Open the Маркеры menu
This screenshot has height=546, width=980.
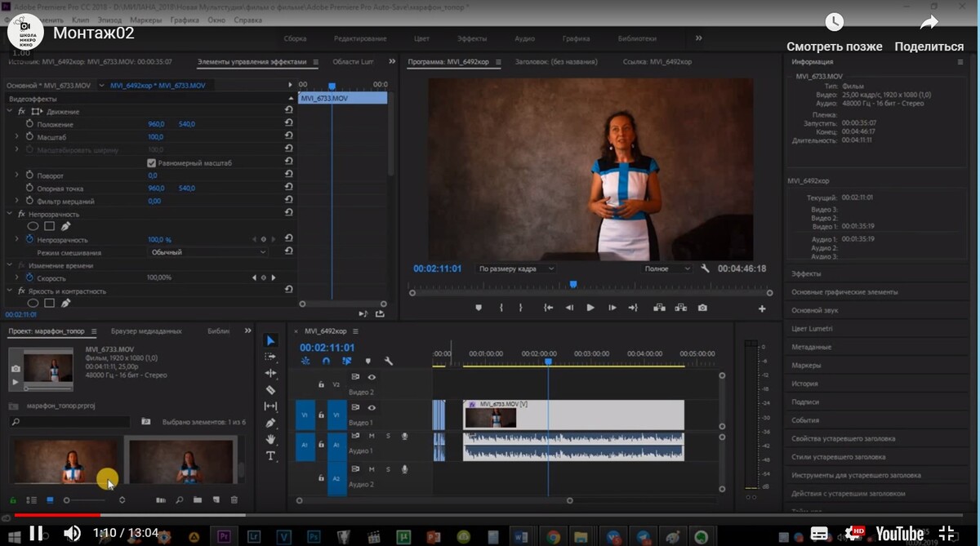(x=145, y=19)
